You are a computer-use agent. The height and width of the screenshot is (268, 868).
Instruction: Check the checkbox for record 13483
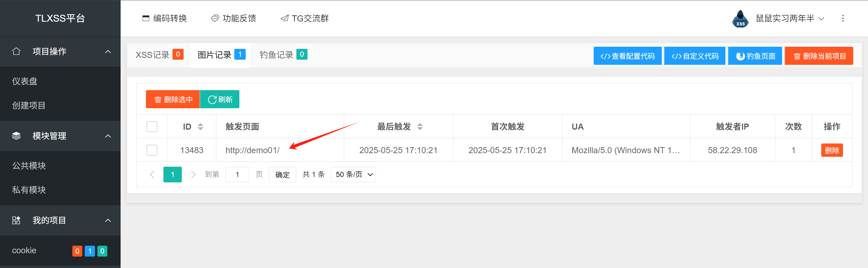point(152,150)
